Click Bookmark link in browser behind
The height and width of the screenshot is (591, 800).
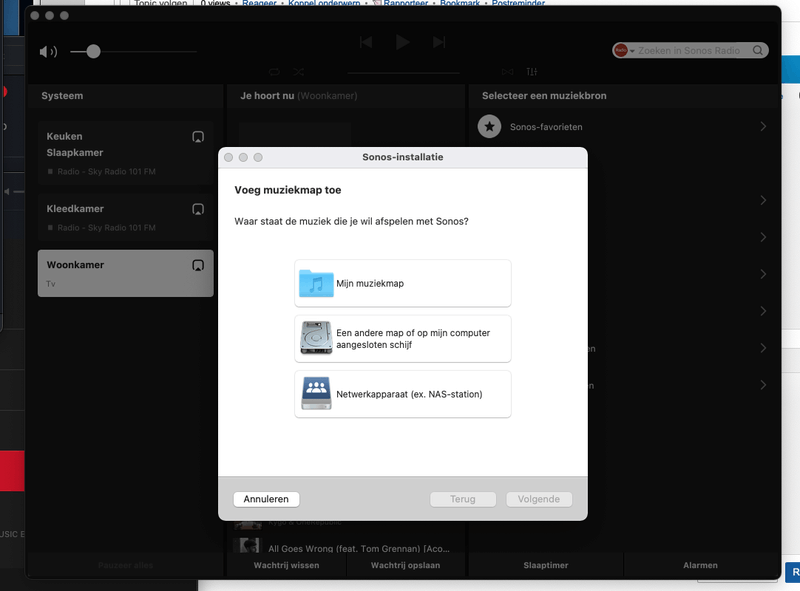(460, 3)
